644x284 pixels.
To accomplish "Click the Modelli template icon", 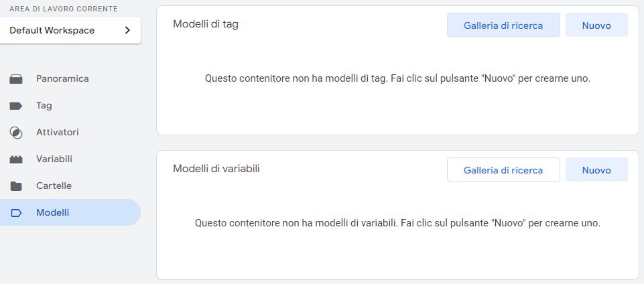I will (17, 213).
